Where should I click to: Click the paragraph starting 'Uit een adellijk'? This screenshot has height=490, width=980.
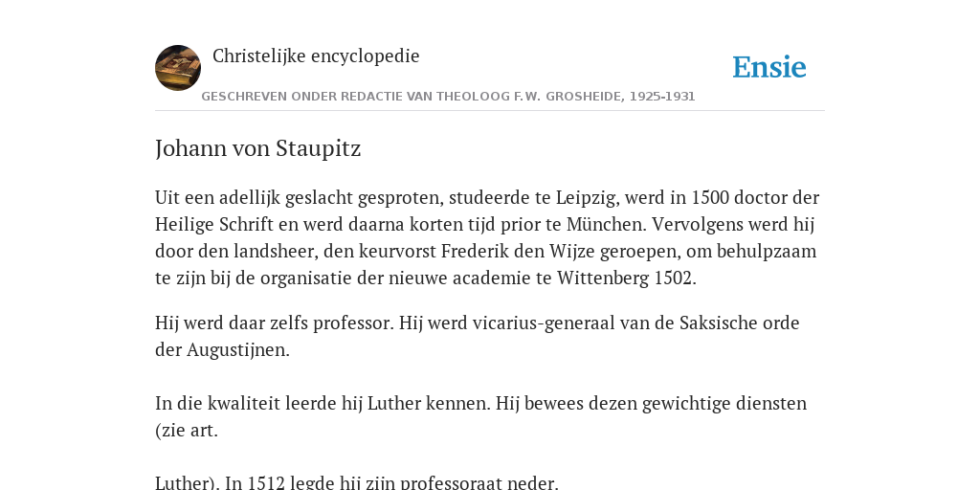click(487, 237)
